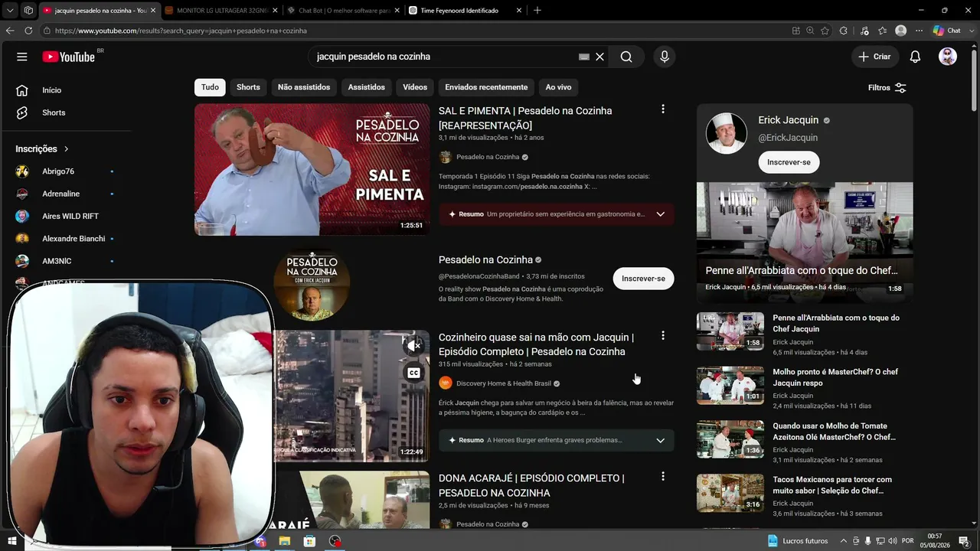Open a new browser tab

537,11
